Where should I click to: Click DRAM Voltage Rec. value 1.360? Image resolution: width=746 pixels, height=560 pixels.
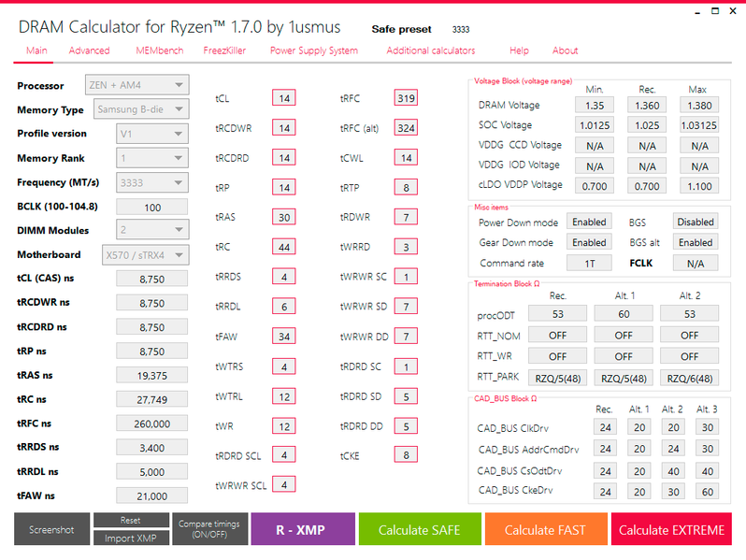[647, 105]
